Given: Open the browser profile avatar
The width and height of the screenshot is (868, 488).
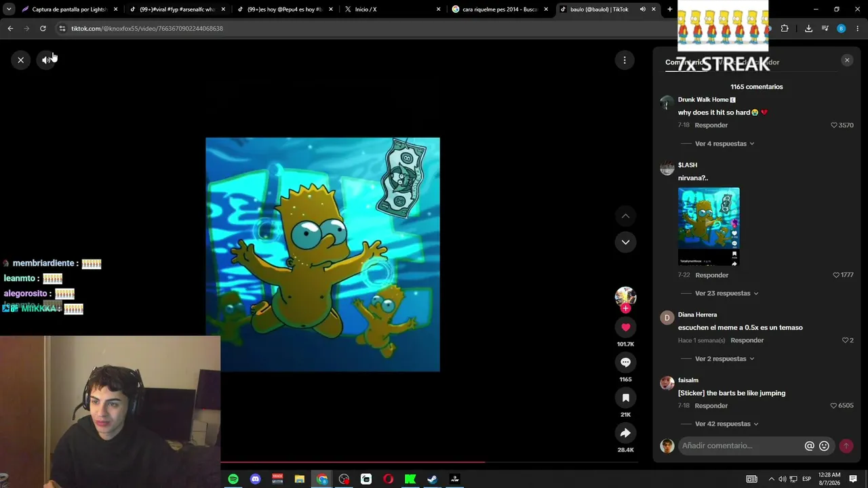Looking at the screenshot, I should [x=841, y=28].
